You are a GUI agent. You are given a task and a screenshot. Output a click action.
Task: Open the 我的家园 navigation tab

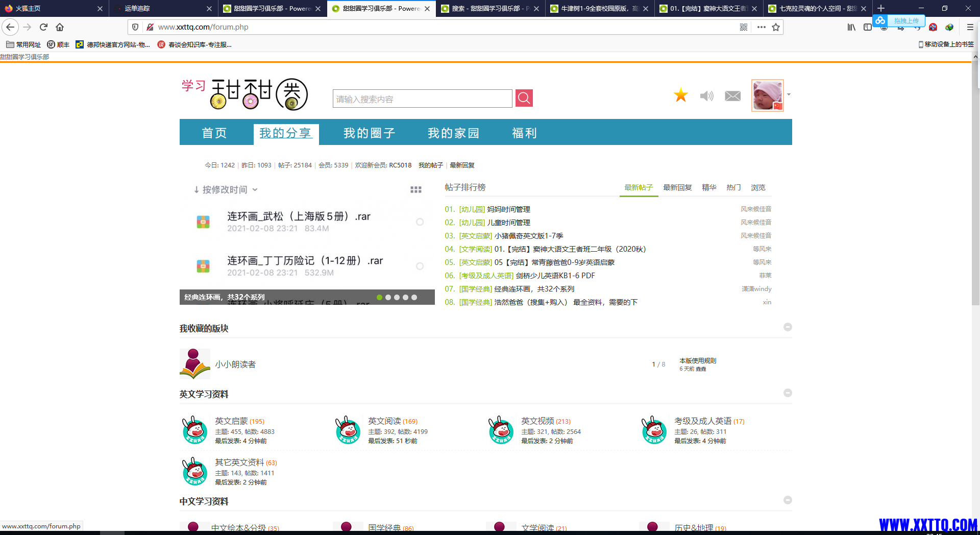coord(454,133)
